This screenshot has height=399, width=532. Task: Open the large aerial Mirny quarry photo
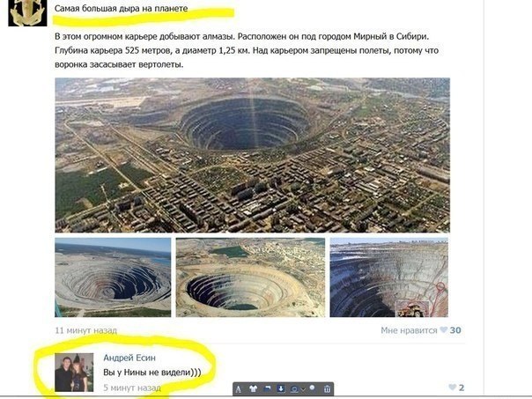tap(253, 155)
